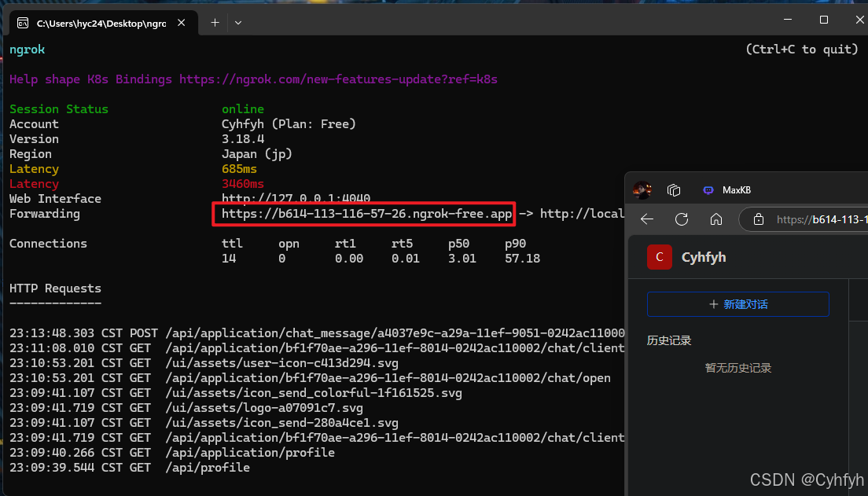Image resolution: width=868 pixels, height=496 pixels.
Task: Click version number 3.18.4
Action: [243, 139]
